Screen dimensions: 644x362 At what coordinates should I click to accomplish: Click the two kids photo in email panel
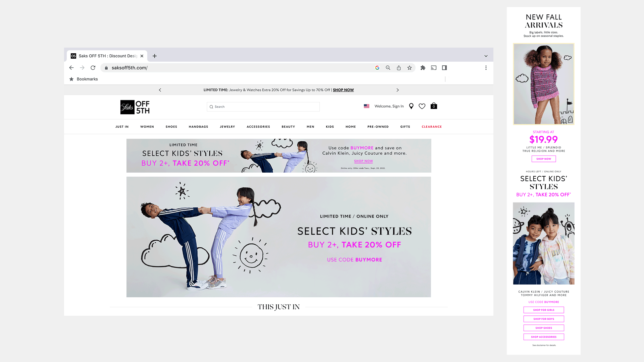[544, 243]
